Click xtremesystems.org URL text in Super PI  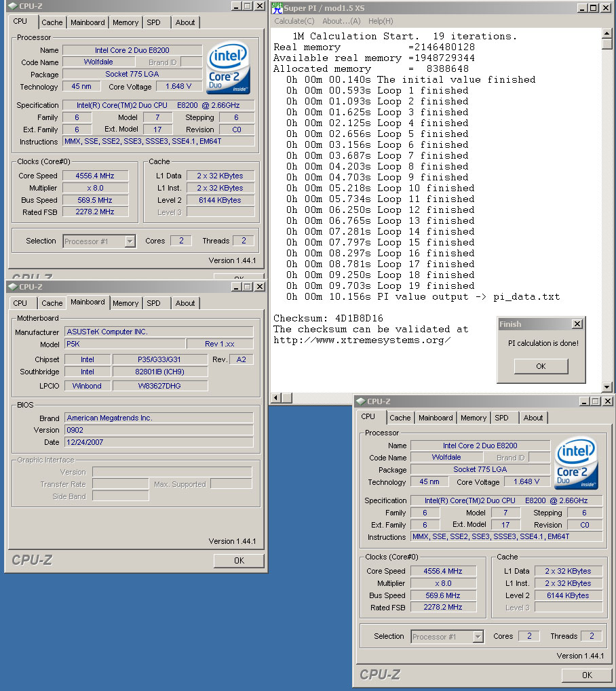362,340
